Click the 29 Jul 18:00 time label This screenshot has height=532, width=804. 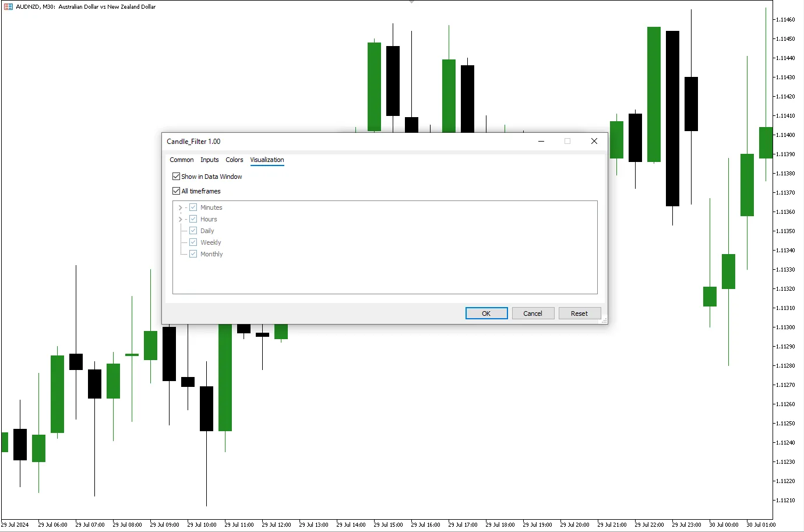500,525
